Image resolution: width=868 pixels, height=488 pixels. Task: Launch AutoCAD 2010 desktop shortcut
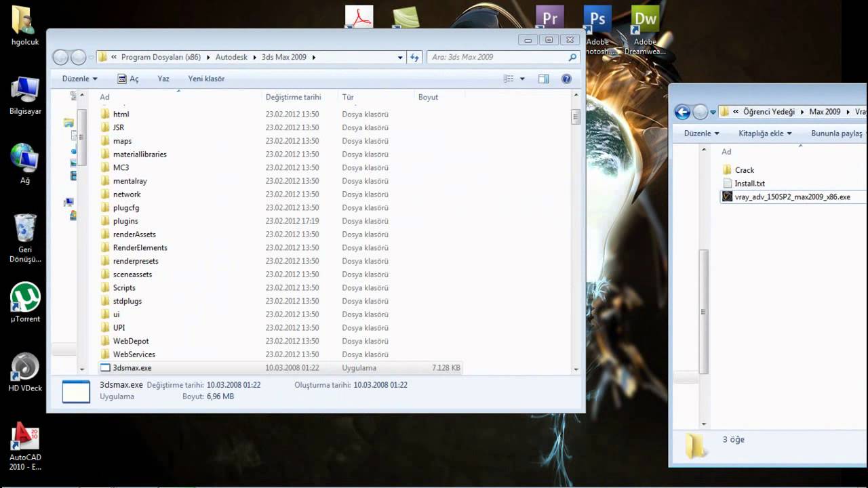pyautogui.click(x=25, y=445)
